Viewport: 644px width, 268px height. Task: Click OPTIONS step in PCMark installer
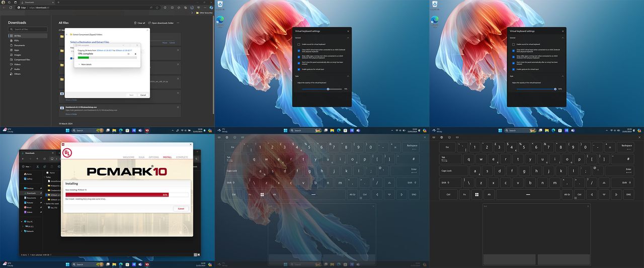[x=154, y=157]
